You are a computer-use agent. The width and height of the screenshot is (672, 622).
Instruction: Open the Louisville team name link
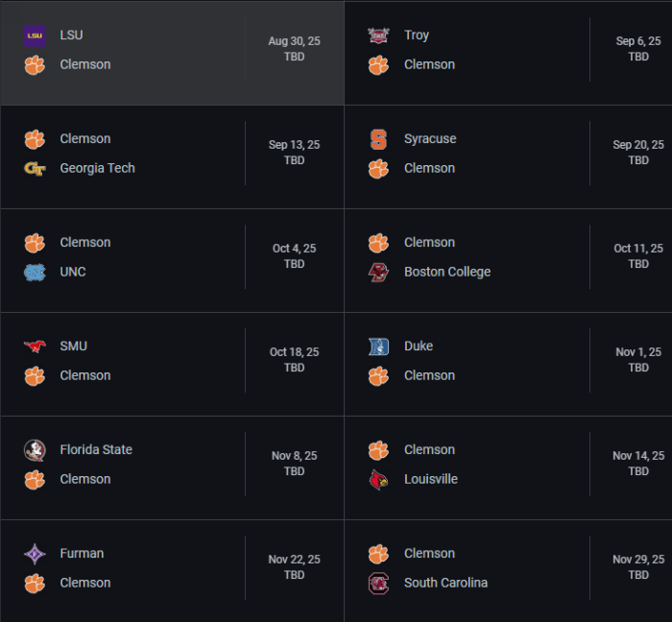coord(431,479)
